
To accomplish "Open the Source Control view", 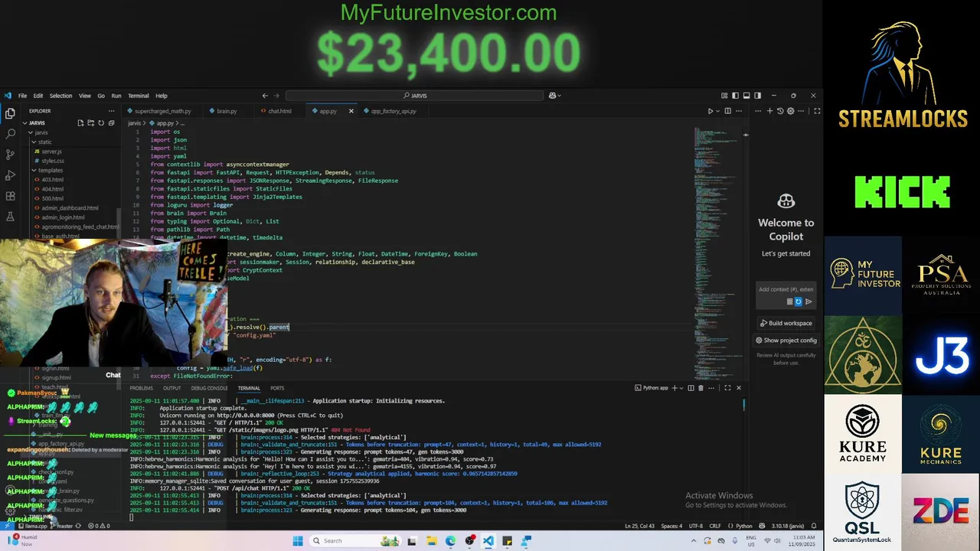I will tap(10, 155).
